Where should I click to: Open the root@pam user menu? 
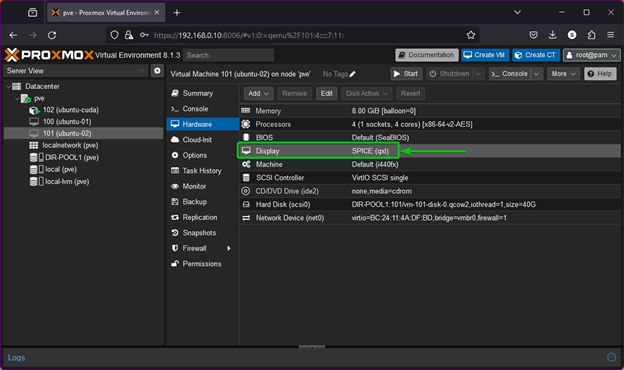(x=591, y=55)
